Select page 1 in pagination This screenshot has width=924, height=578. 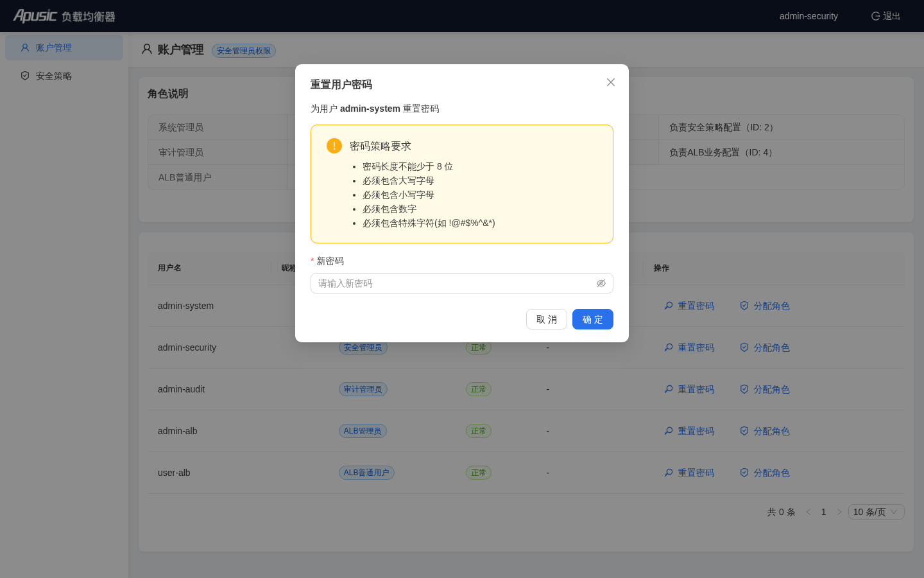(x=824, y=512)
